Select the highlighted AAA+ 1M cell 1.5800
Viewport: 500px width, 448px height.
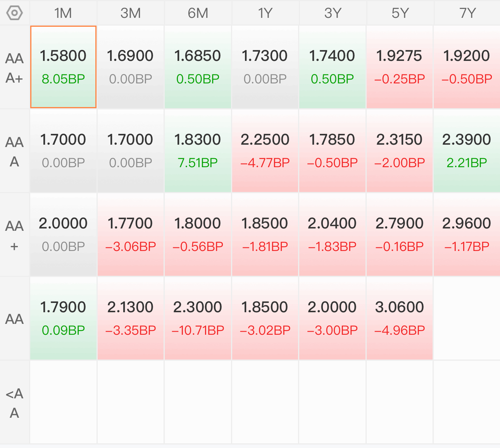pyautogui.click(x=63, y=67)
